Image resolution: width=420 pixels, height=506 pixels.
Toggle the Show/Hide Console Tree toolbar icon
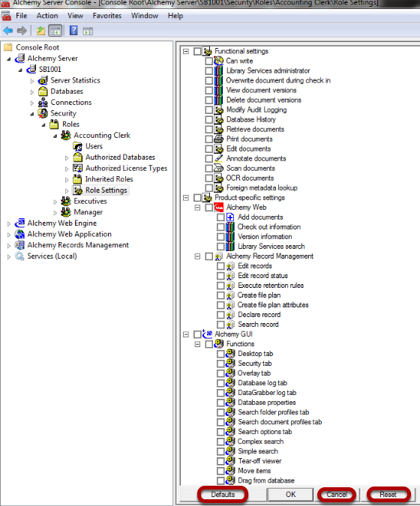[x=55, y=31]
